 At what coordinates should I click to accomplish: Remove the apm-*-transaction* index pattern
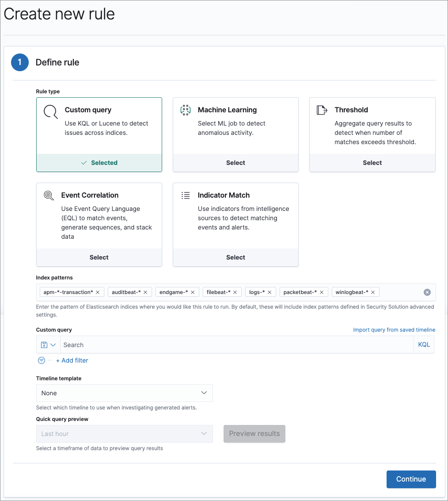(98, 292)
